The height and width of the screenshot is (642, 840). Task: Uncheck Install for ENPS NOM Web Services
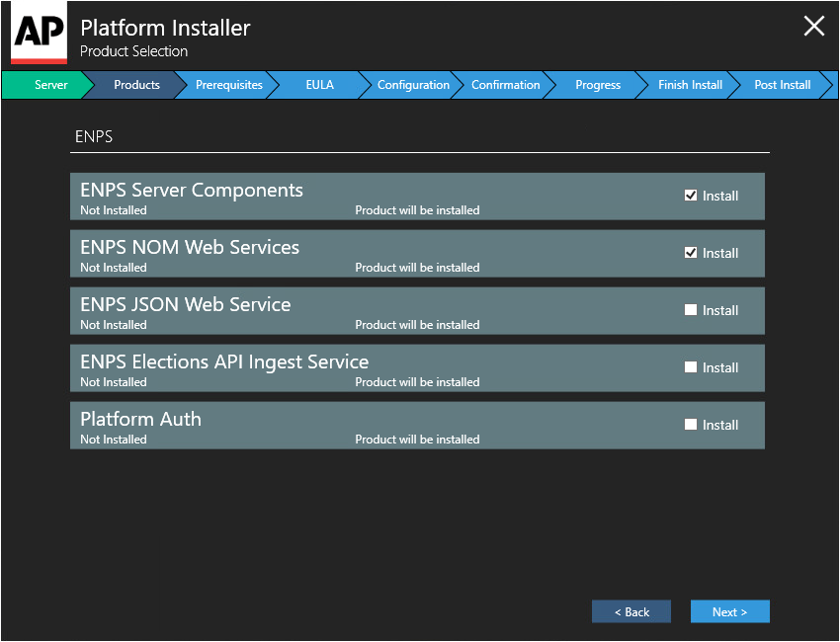(x=691, y=253)
